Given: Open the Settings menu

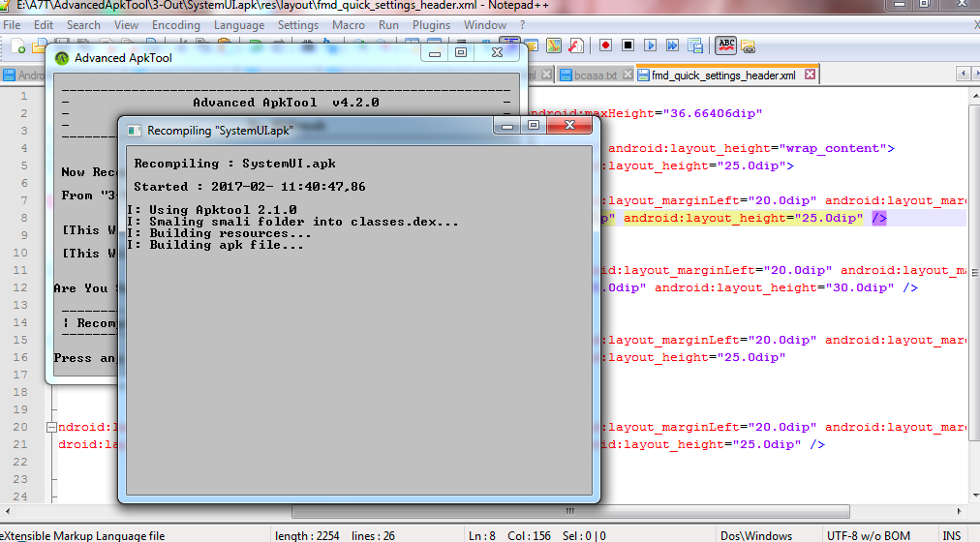Looking at the screenshot, I should [298, 25].
